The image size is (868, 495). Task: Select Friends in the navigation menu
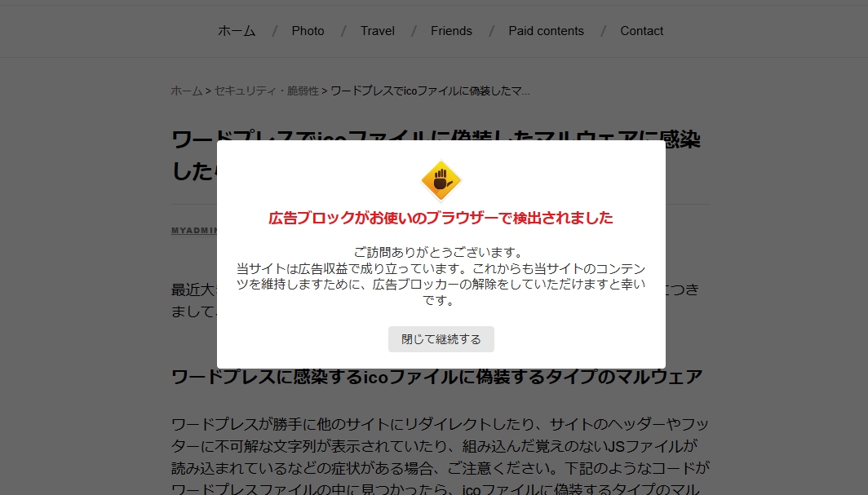pyautogui.click(x=451, y=31)
